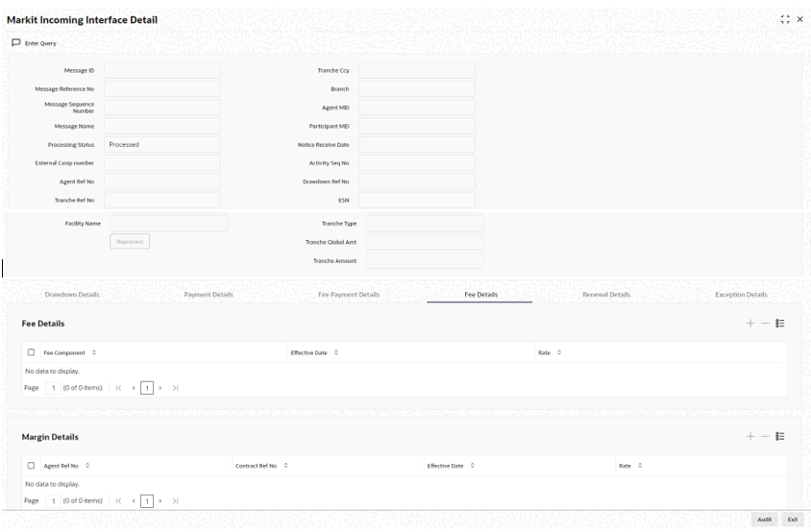
Task: Select page 1 button in Margin Details
Action: [147, 501]
